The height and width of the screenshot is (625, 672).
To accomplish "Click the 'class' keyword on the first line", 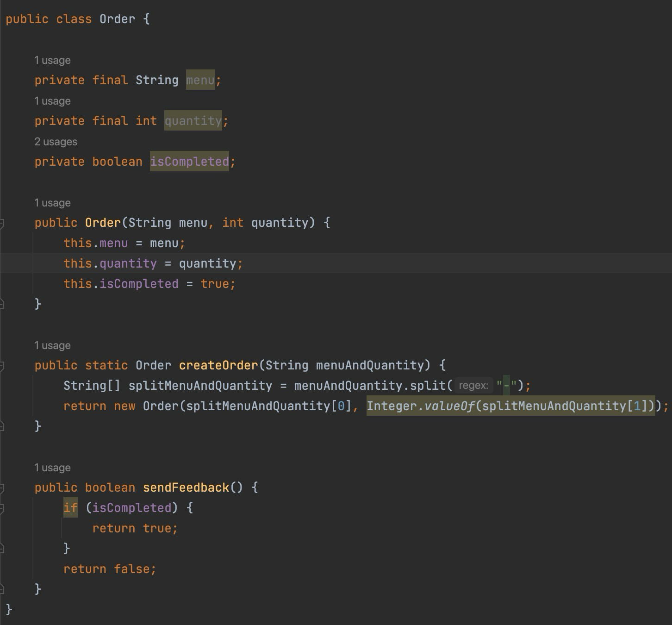I will (74, 19).
